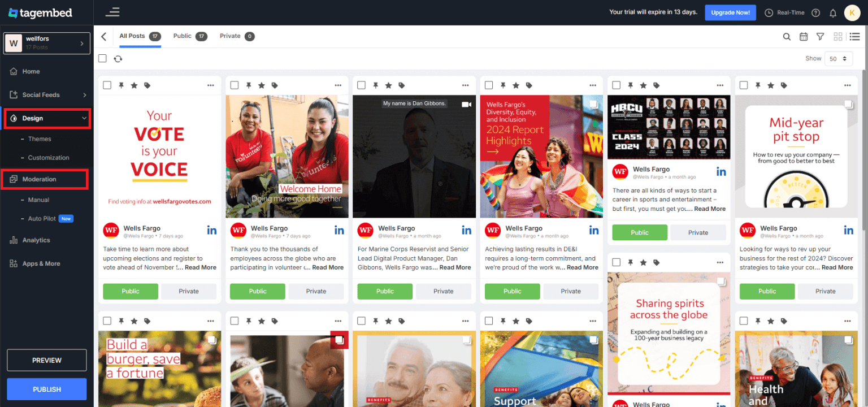Set the 'Mid-year pit stop' post to Private
Image resolution: width=868 pixels, height=407 pixels.
(x=826, y=291)
